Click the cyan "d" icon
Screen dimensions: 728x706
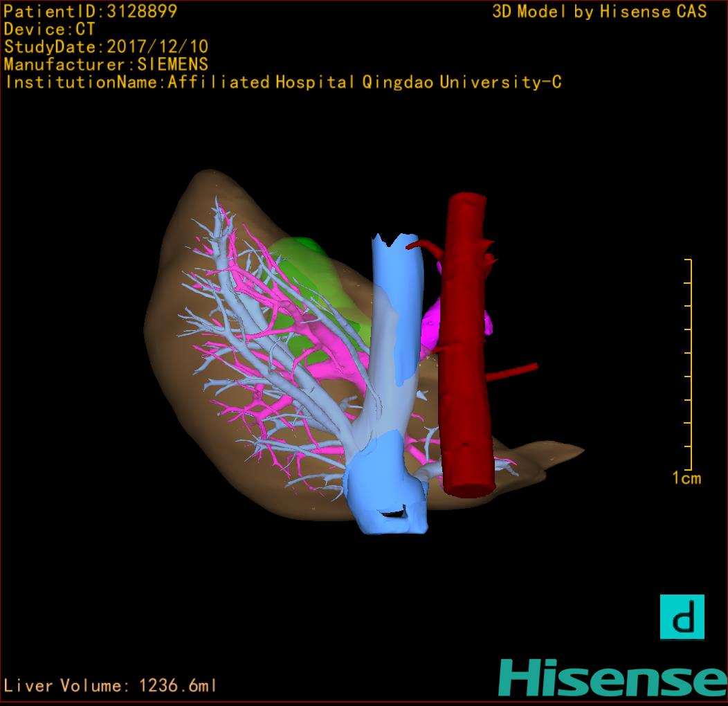click(x=682, y=617)
